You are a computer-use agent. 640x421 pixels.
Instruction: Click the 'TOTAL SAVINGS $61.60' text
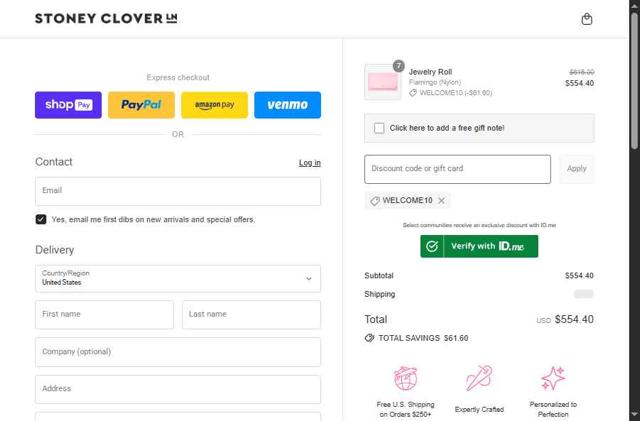coord(423,338)
